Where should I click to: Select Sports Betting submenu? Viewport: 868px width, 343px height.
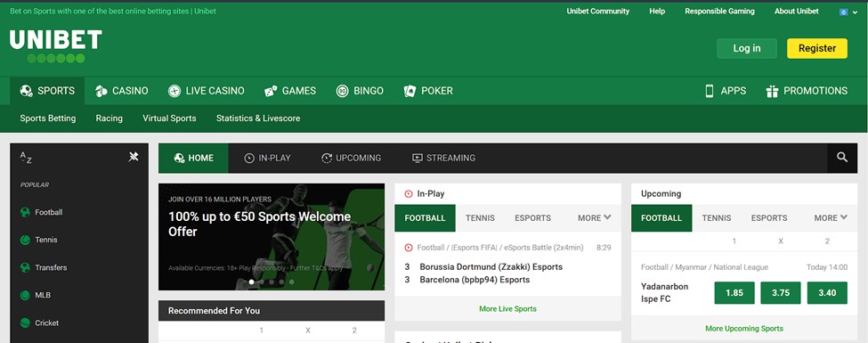pyautogui.click(x=47, y=118)
